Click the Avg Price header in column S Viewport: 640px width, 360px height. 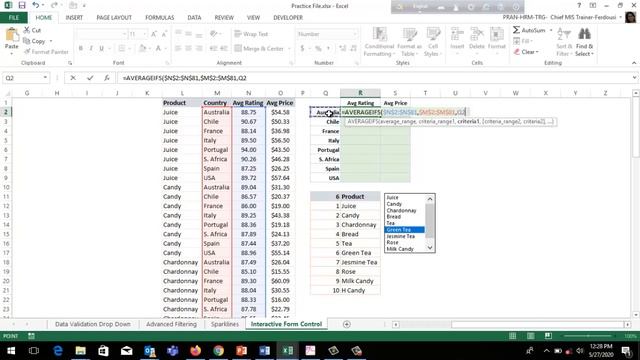pos(395,103)
